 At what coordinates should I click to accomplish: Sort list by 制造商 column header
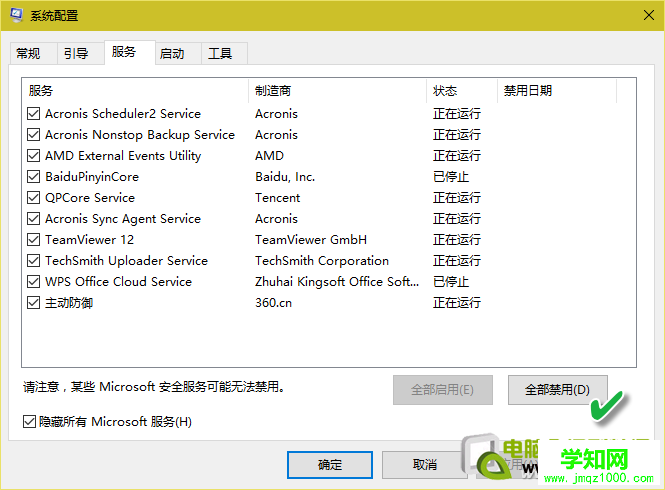click(336, 91)
